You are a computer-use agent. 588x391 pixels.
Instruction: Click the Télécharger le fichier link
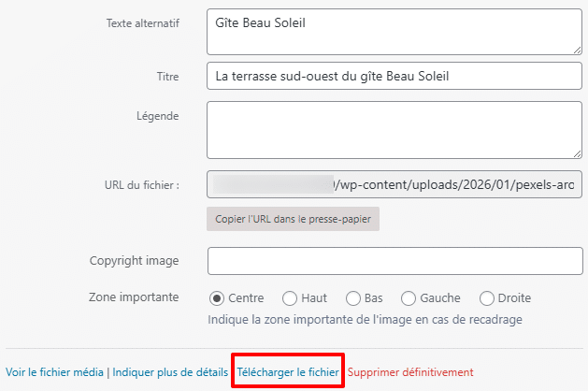(288, 372)
